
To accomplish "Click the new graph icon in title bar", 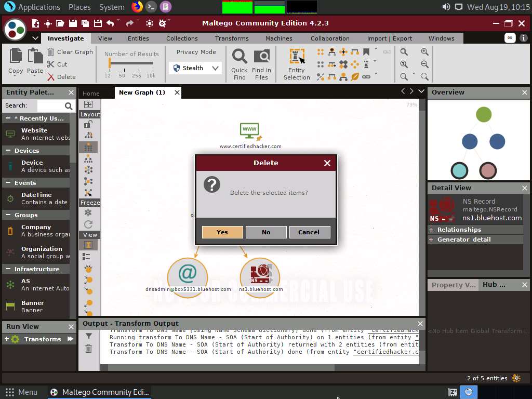I will click(x=35, y=23).
